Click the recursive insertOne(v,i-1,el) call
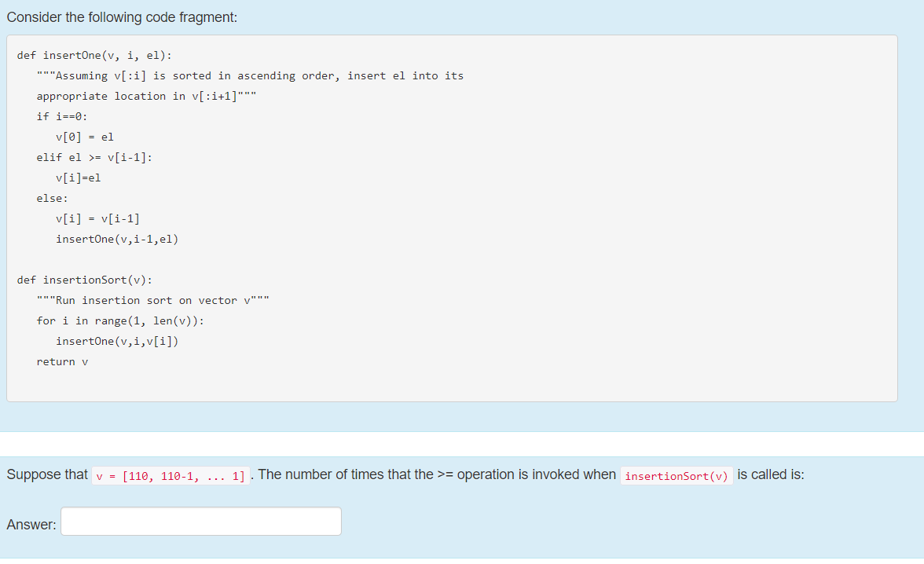This screenshot has height=564, width=924. 116,239
